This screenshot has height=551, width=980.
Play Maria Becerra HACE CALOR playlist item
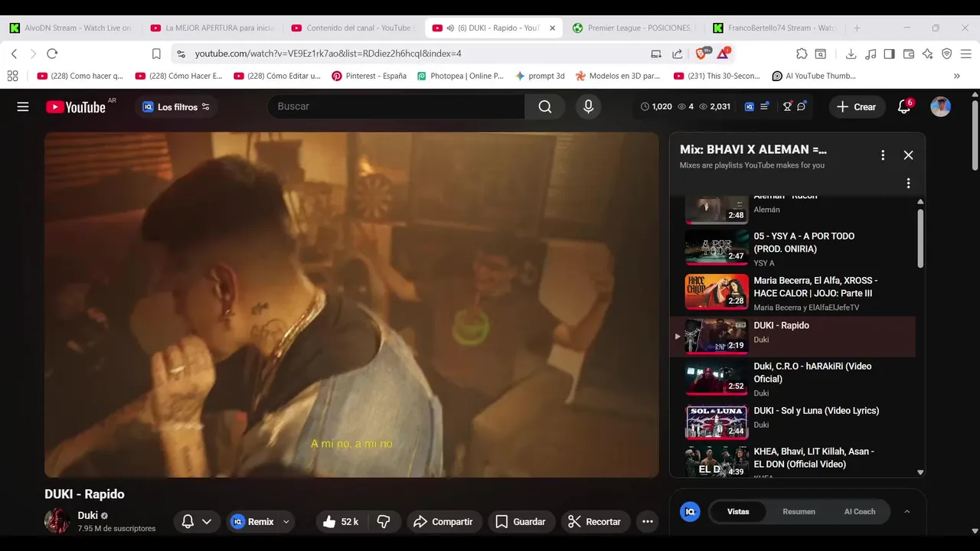click(x=792, y=293)
